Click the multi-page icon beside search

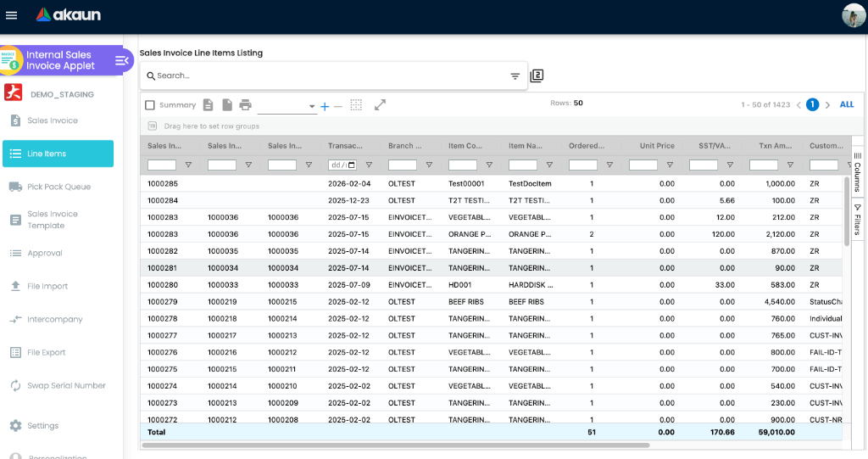(537, 76)
